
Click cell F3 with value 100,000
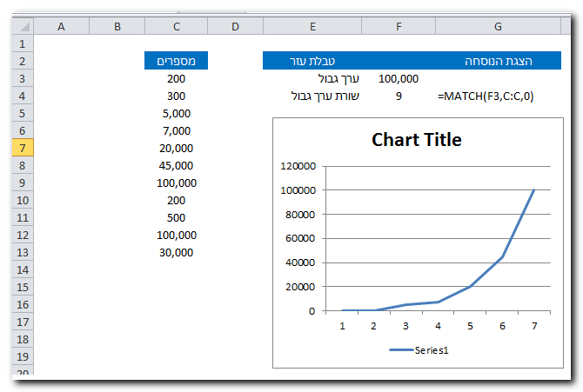pos(399,78)
